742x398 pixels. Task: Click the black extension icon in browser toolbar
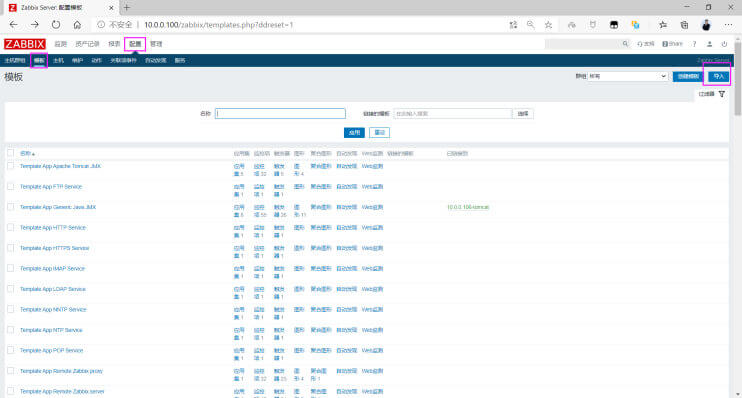(614, 25)
